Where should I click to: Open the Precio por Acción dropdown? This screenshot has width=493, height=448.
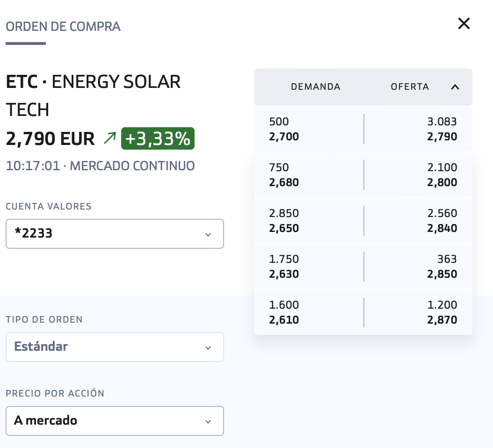coord(115,421)
